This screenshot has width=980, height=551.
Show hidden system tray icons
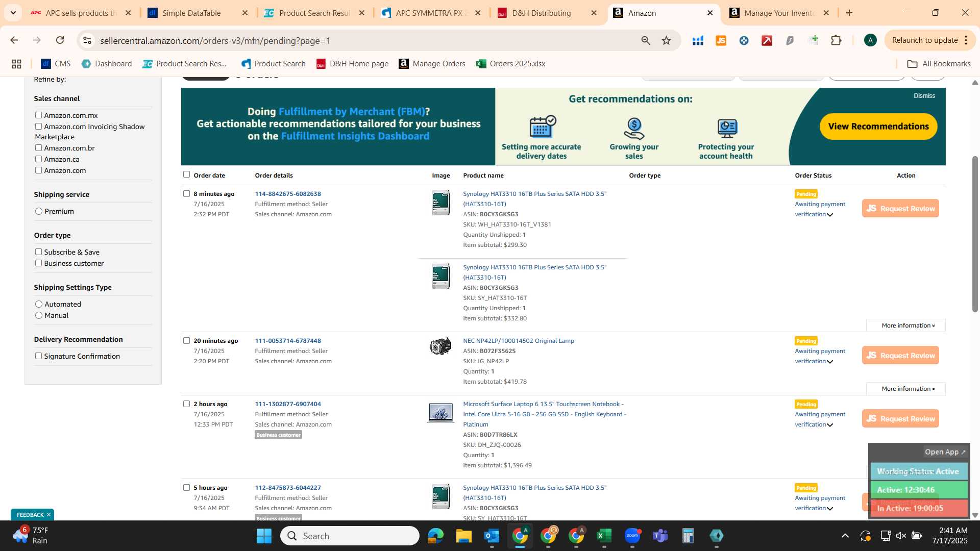point(845,536)
